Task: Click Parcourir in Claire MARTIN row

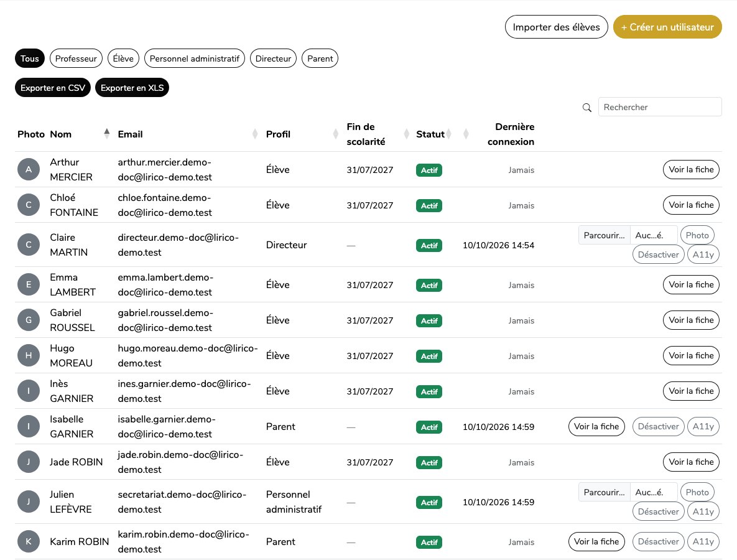Action: pyautogui.click(x=604, y=235)
